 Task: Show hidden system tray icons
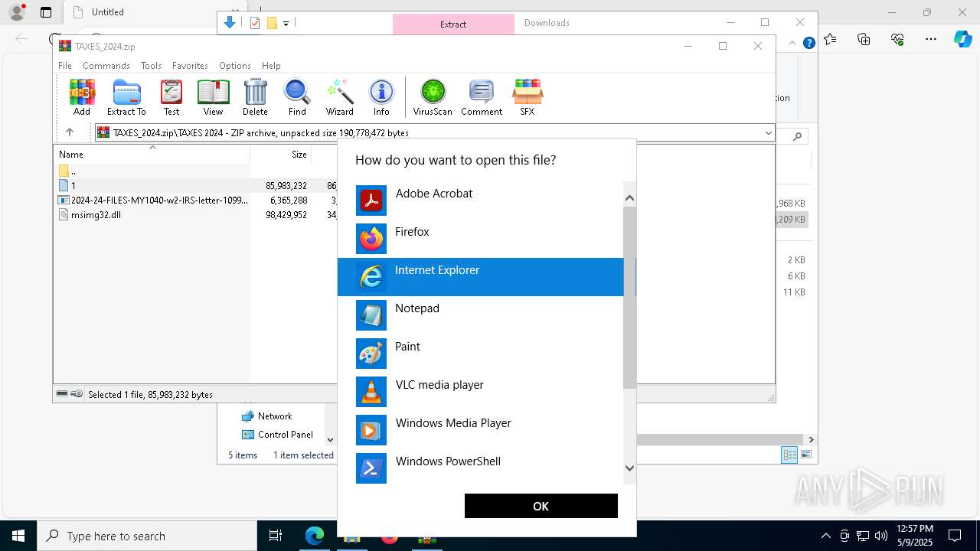[825, 536]
